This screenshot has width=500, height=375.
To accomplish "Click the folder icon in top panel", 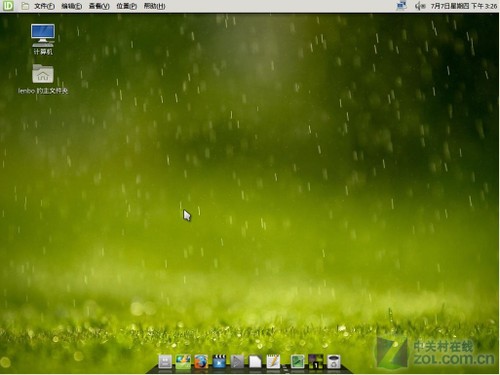I will point(25,6).
